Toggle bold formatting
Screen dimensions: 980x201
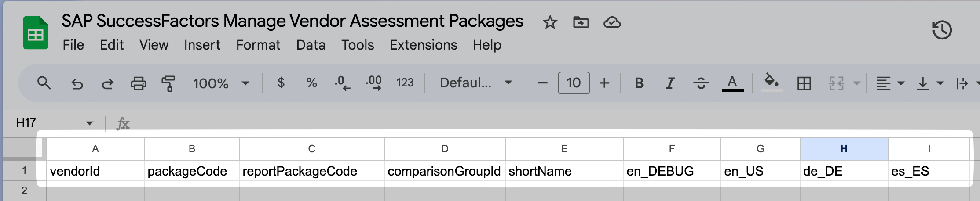tap(639, 83)
